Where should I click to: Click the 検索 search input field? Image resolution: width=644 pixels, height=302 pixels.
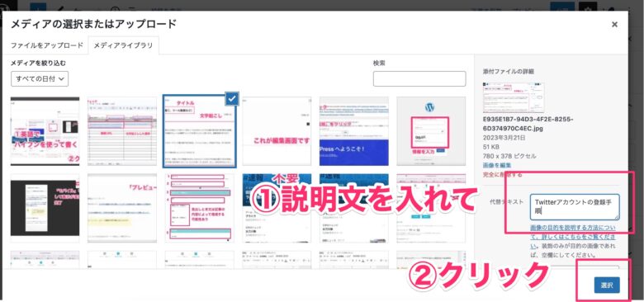[419, 78]
